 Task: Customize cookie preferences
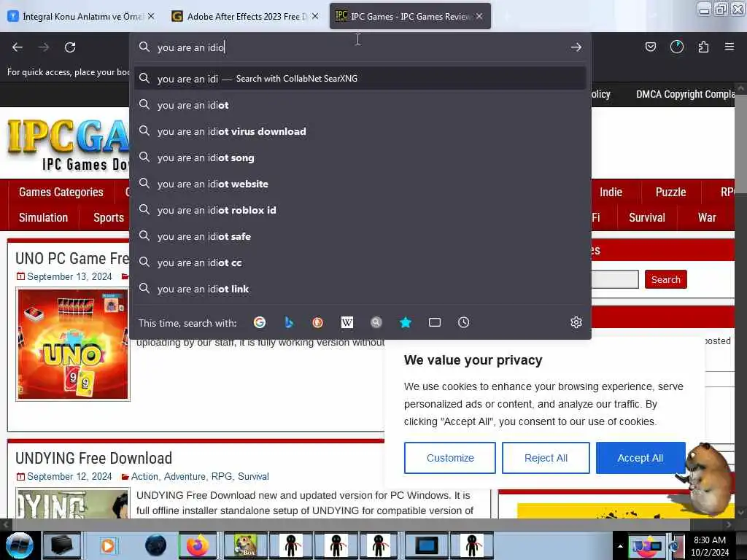click(449, 458)
